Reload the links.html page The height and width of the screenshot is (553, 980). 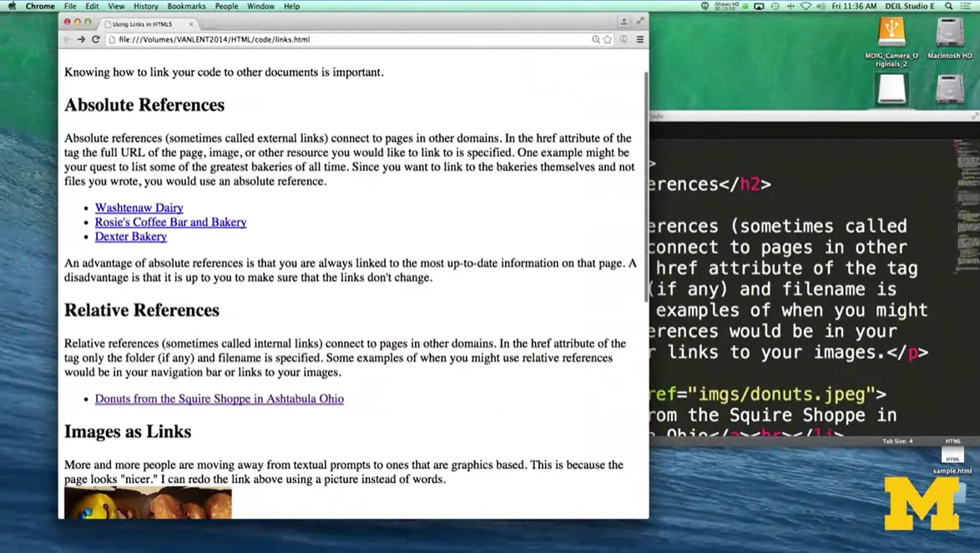point(96,39)
